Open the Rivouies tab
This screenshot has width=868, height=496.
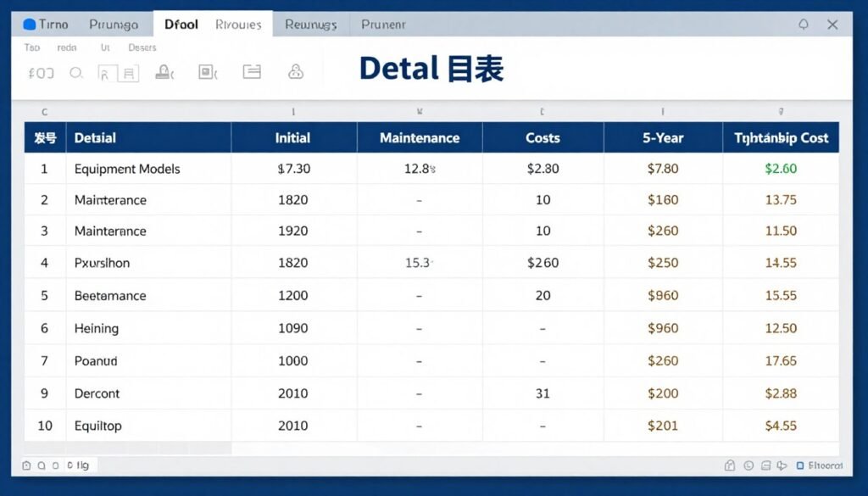point(238,25)
